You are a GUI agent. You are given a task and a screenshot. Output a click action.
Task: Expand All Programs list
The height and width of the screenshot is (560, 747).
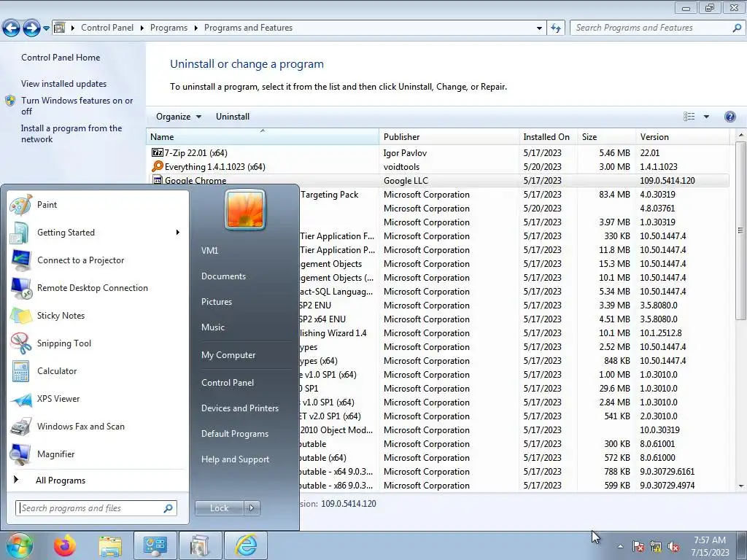(61, 481)
